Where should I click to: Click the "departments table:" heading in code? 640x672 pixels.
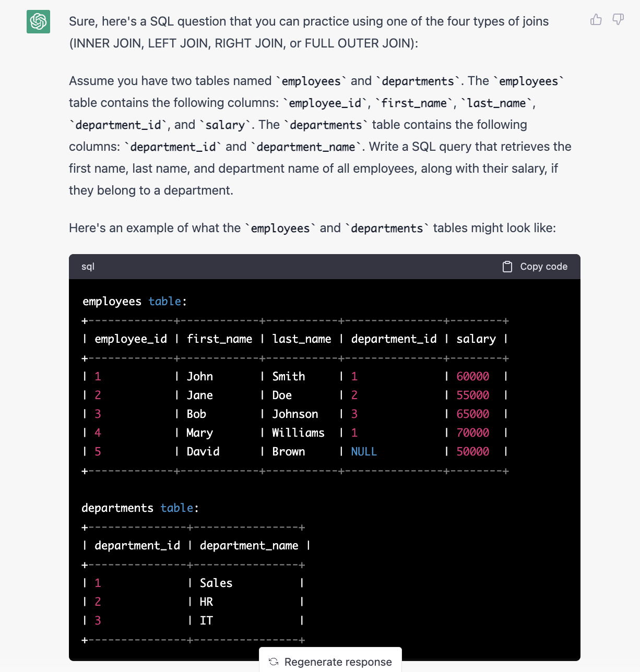[140, 508]
